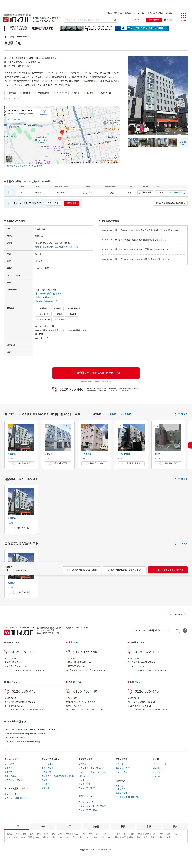
Task: Click the ログイン button
Action: (x=136, y=20)
